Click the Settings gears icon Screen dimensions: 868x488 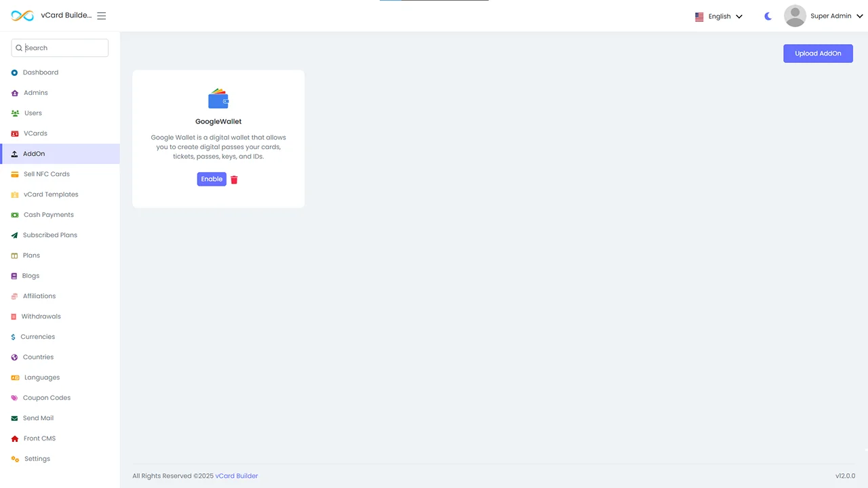[x=15, y=459]
